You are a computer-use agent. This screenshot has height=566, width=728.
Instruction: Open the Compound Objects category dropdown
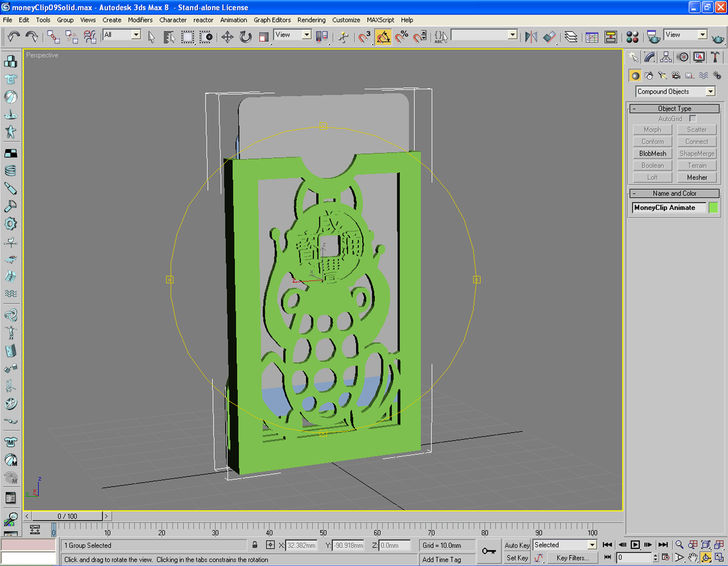(675, 91)
